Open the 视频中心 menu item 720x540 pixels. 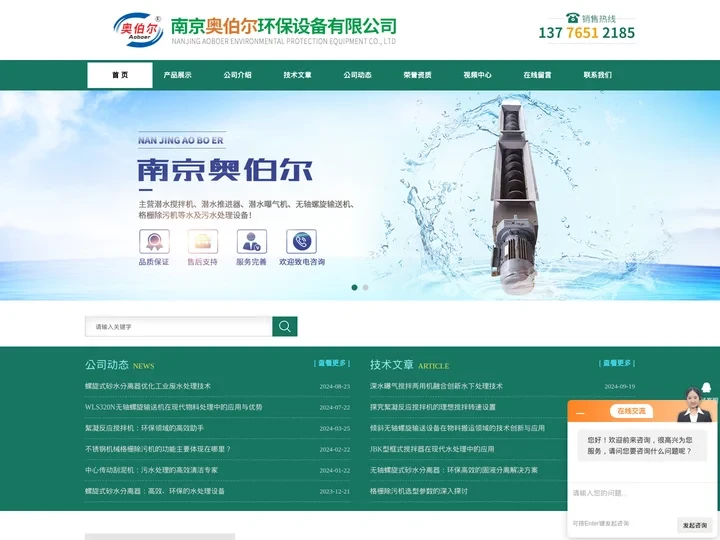(x=477, y=75)
